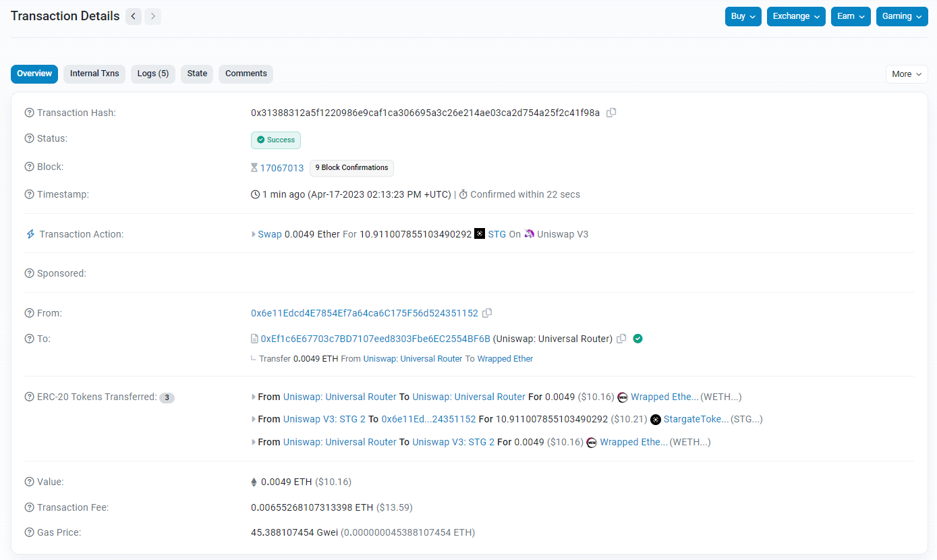Image resolution: width=937 pixels, height=560 pixels.
Task: Click the Transaction Fee value 0.00655268107313398 ETH
Action: [312, 507]
